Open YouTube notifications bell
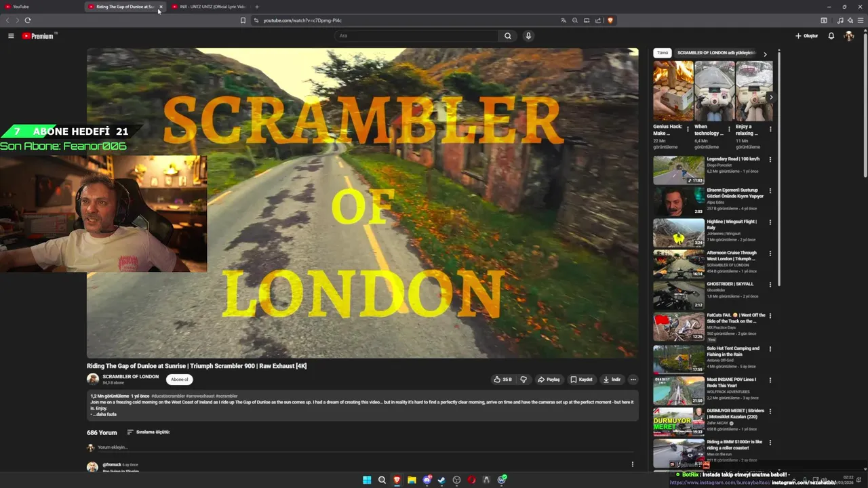Screen dimensions: 868x488 pyautogui.click(x=831, y=36)
